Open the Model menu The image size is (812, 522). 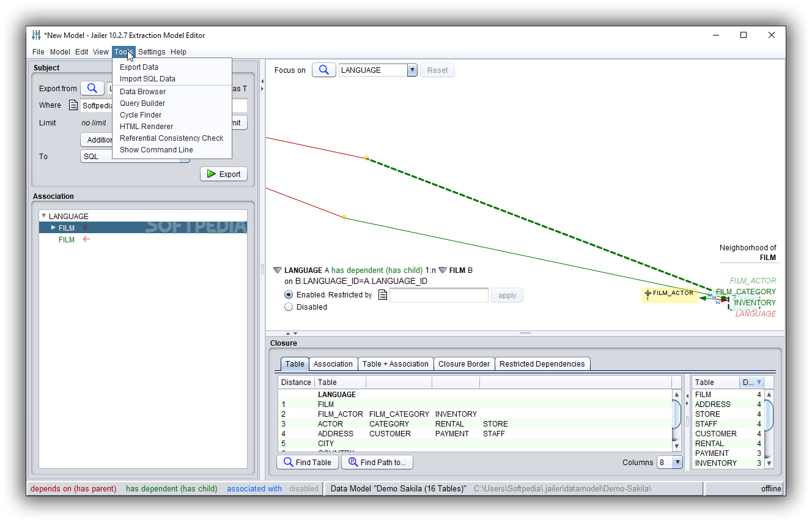(60, 52)
